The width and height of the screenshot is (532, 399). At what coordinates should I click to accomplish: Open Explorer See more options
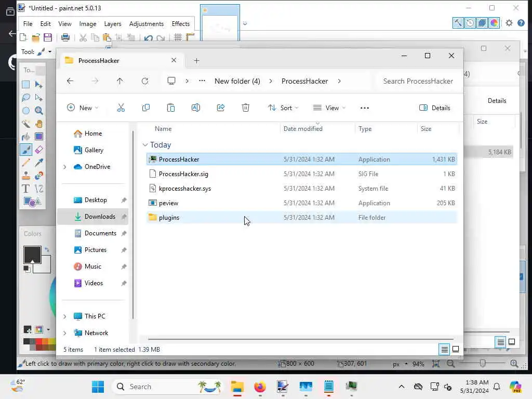point(364,108)
